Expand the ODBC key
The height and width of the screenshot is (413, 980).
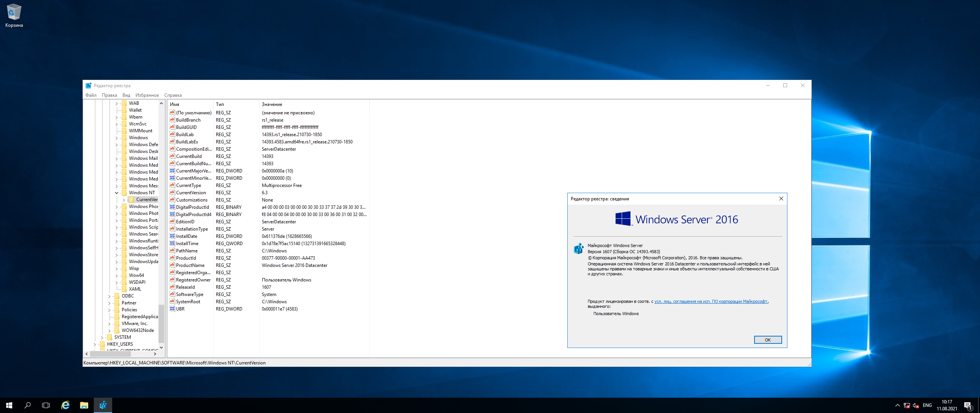tap(109, 296)
